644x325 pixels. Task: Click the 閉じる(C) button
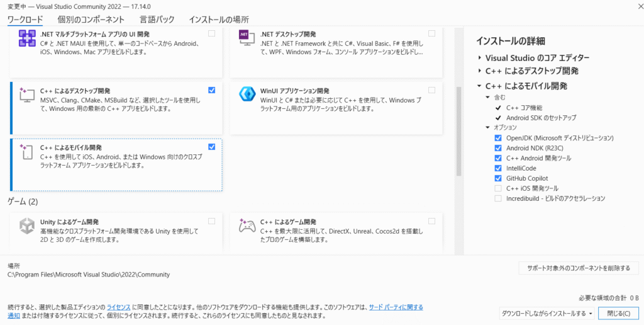[619, 314]
